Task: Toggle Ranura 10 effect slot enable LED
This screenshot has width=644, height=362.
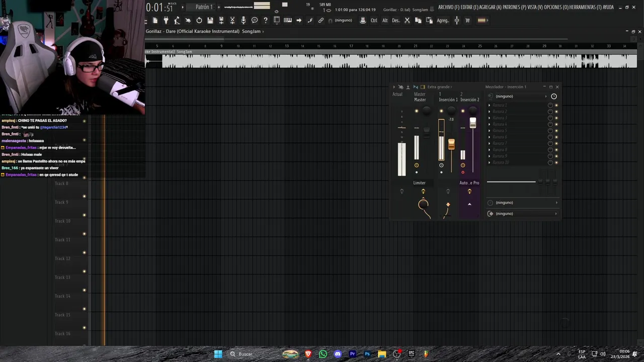Action: tap(556, 162)
